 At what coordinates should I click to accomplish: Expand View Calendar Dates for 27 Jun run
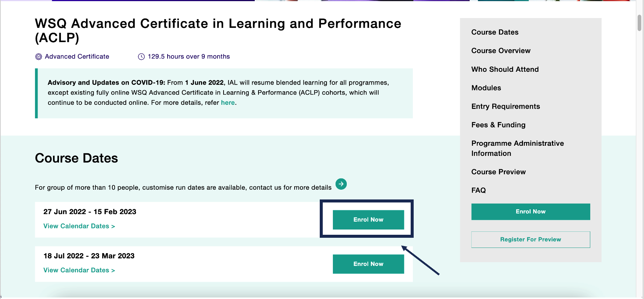pos(79,226)
